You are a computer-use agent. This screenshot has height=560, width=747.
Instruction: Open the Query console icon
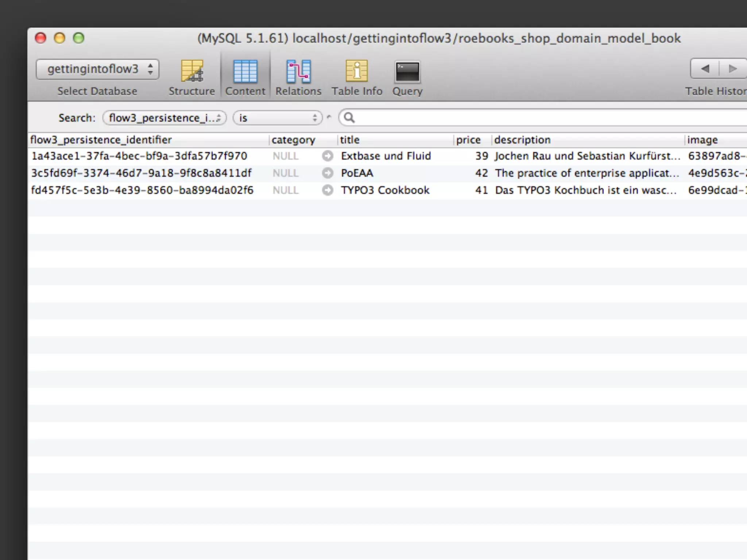coord(407,71)
